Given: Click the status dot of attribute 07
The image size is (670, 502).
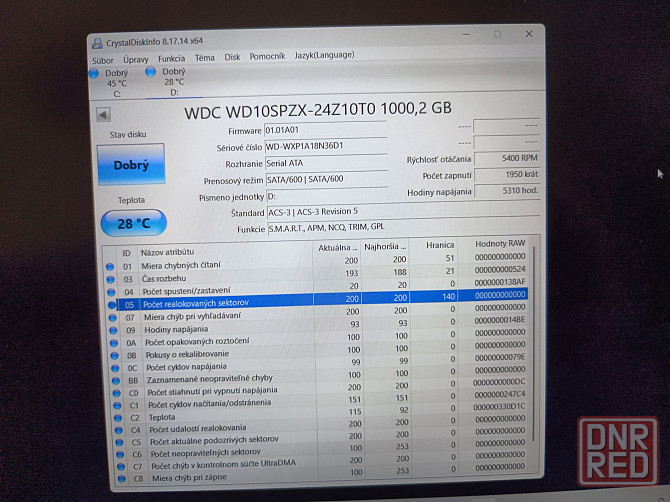Looking at the screenshot, I should [112, 318].
